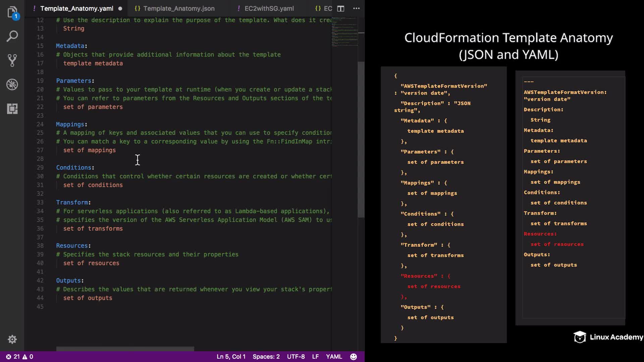Open the Debug view icon
644x362 pixels.
coord(12,84)
